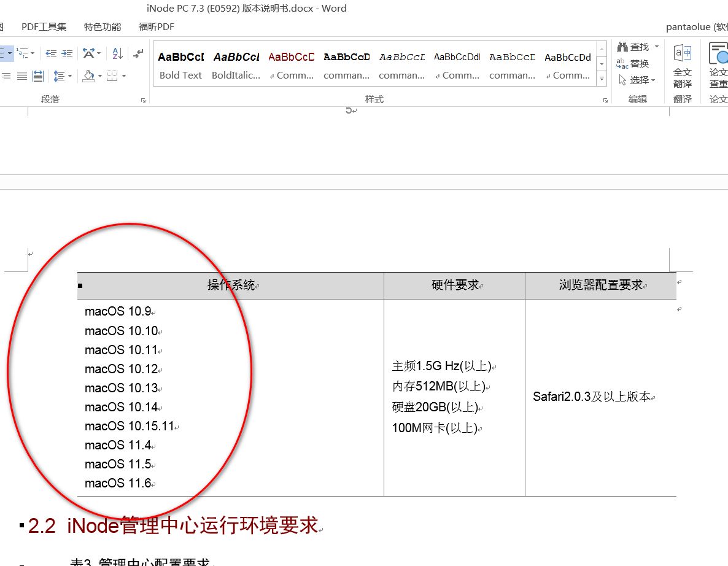Open the PDF工具集 ribbon tab

point(44,27)
